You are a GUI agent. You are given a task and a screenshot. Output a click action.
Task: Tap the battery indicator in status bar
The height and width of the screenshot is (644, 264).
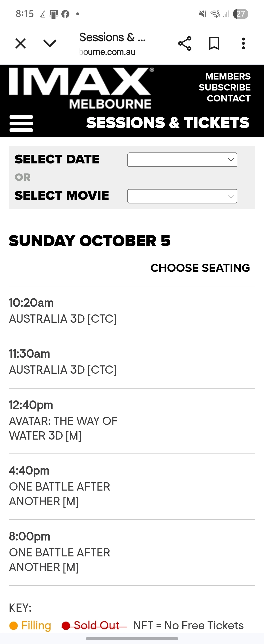241,14
